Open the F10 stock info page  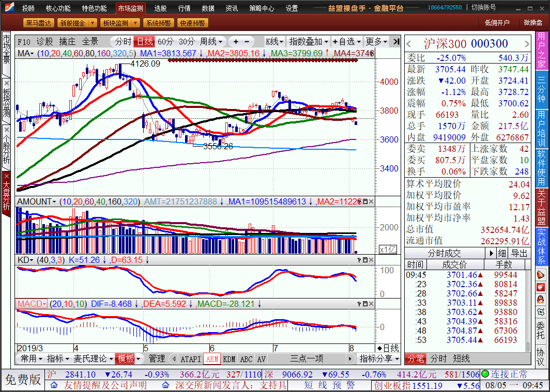24,42
